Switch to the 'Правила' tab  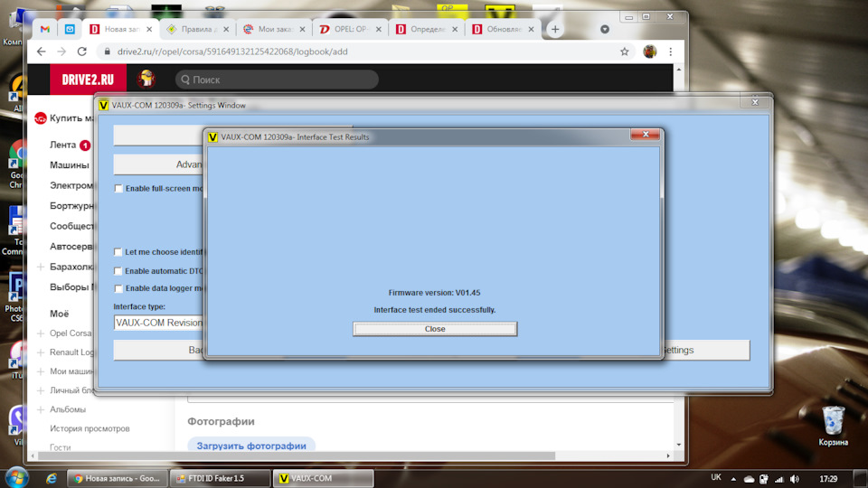[199, 29]
